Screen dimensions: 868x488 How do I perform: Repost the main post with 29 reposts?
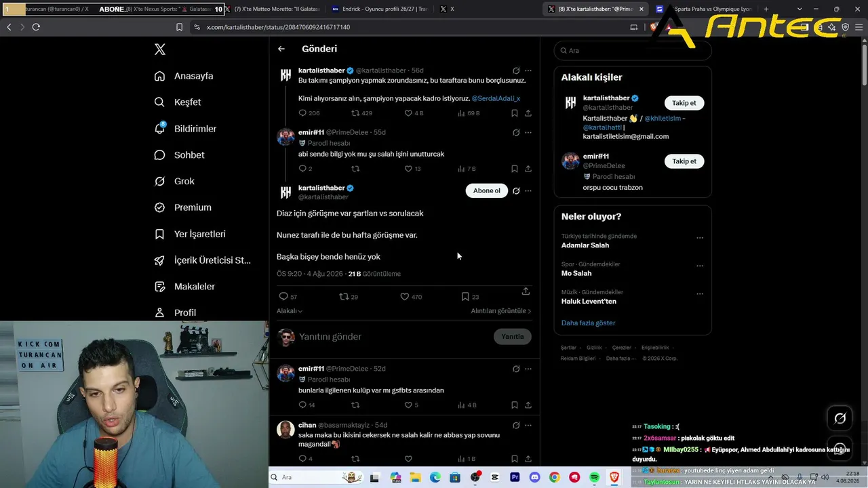click(349, 297)
